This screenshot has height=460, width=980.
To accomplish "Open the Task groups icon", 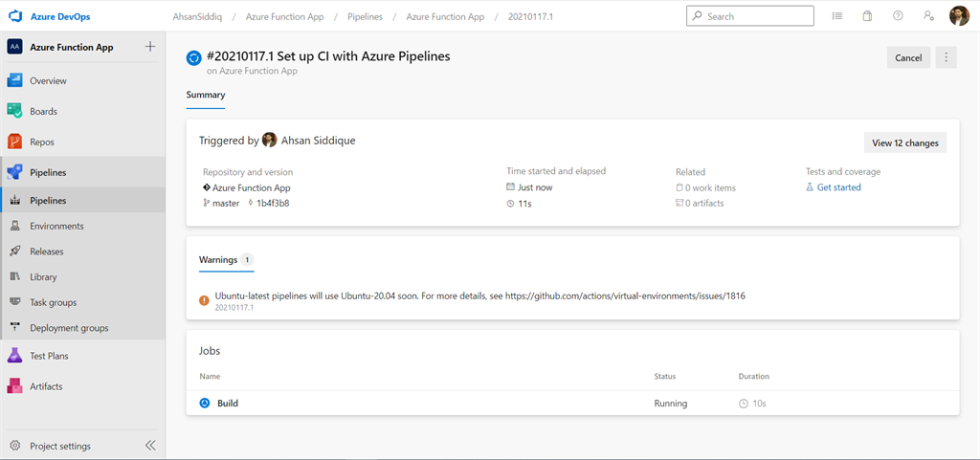I will point(15,302).
